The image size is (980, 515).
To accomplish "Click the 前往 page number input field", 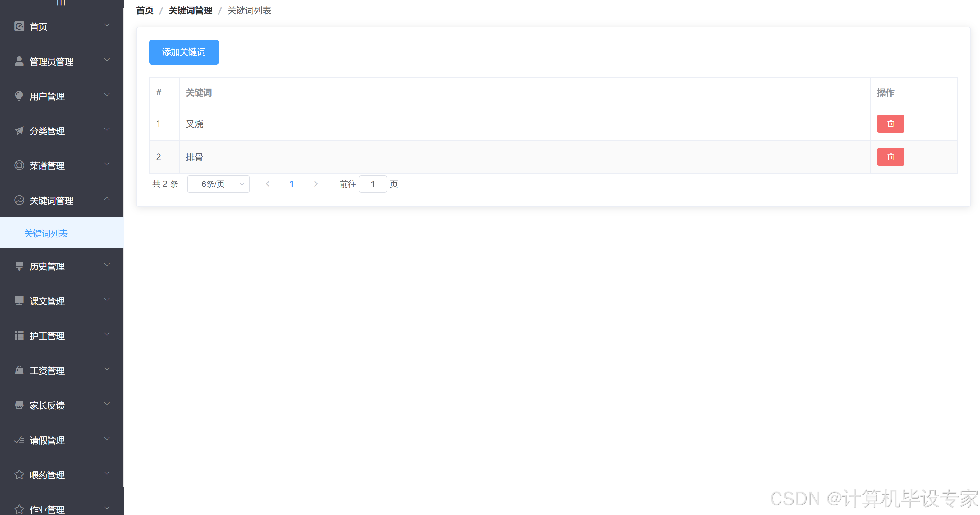I will (372, 184).
